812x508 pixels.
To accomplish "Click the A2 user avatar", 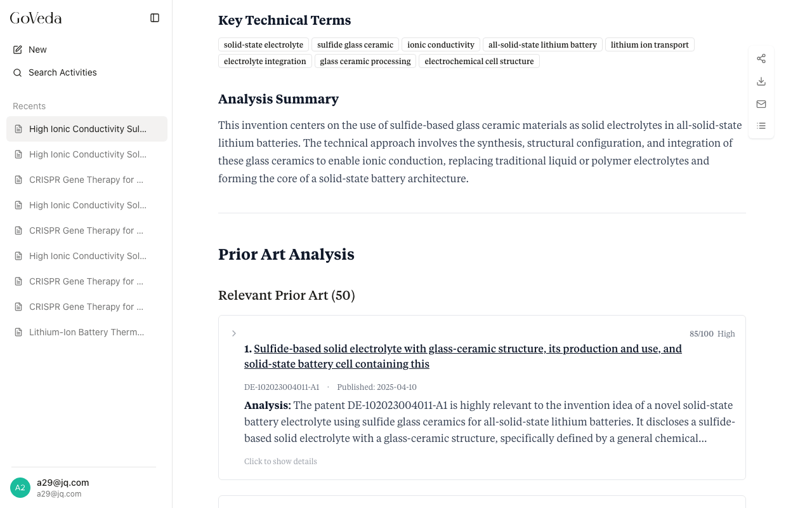I will pos(20,488).
